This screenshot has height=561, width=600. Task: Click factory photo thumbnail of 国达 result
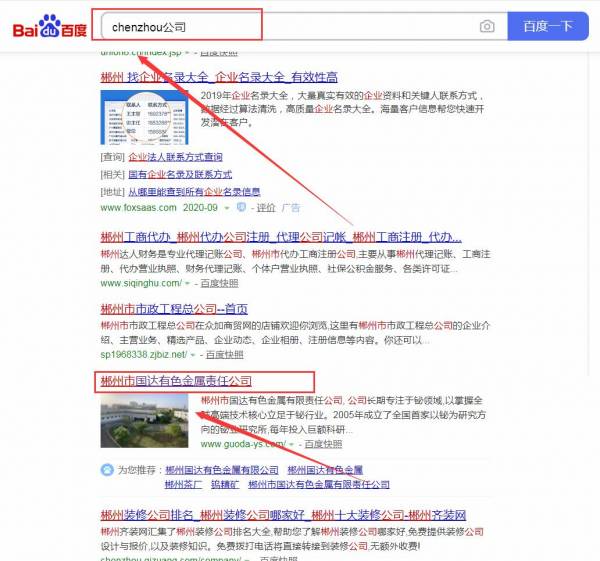coord(144,420)
